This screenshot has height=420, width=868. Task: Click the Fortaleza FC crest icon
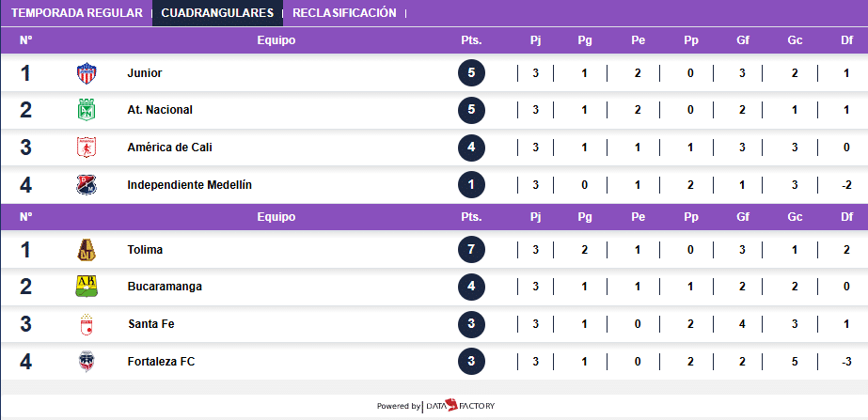click(87, 362)
